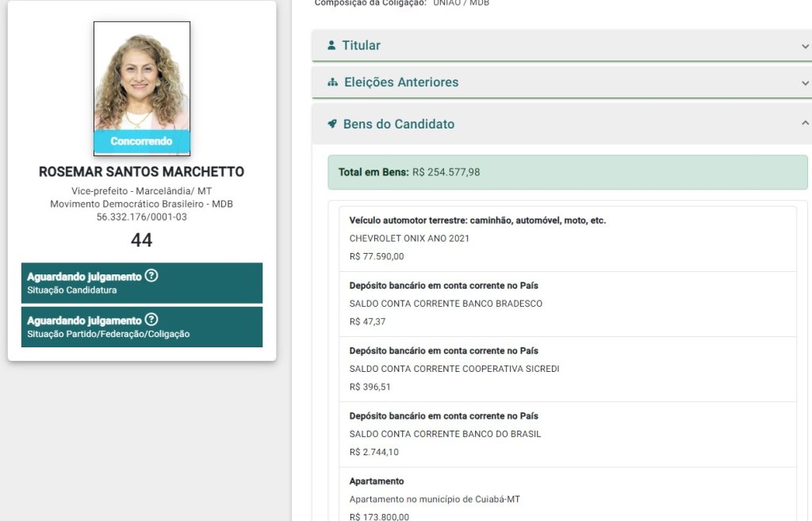Click the value R$ 396,51

[x=370, y=387]
